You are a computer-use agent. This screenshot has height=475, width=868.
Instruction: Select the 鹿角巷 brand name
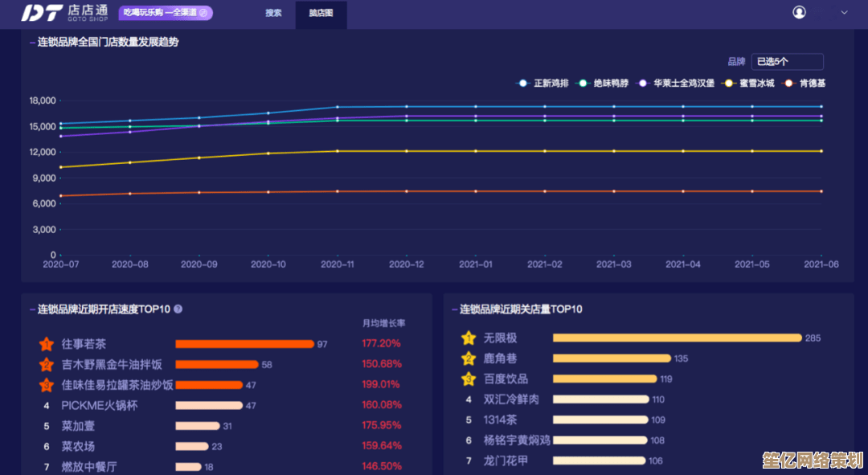click(501, 358)
